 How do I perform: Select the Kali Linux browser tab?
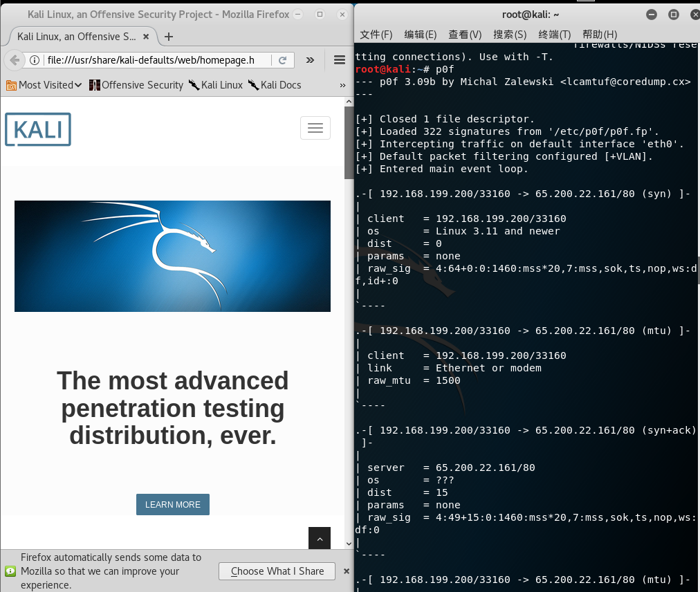pos(76,36)
